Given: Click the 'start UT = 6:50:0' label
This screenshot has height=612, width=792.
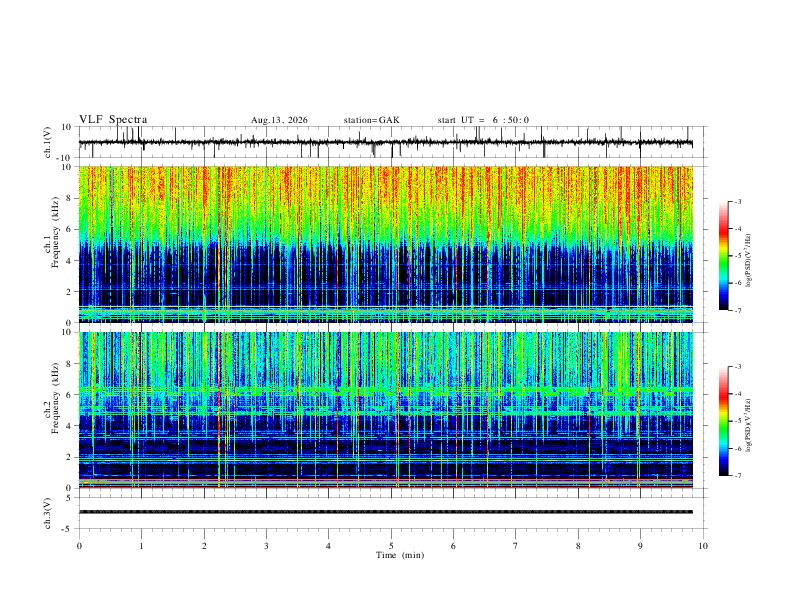Looking at the screenshot, I should click(x=483, y=120).
